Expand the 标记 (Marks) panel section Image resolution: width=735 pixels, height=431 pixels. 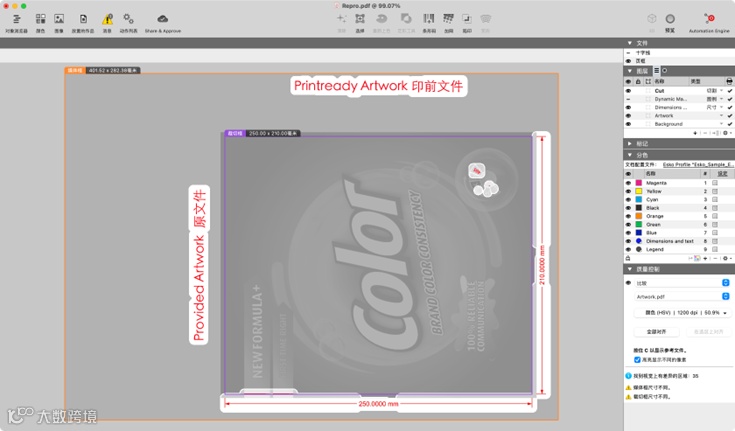pos(630,144)
